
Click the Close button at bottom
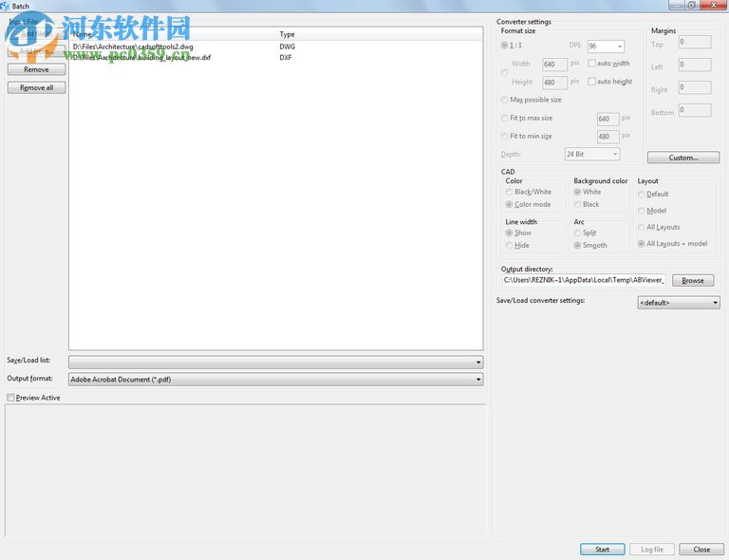click(x=701, y=550)
